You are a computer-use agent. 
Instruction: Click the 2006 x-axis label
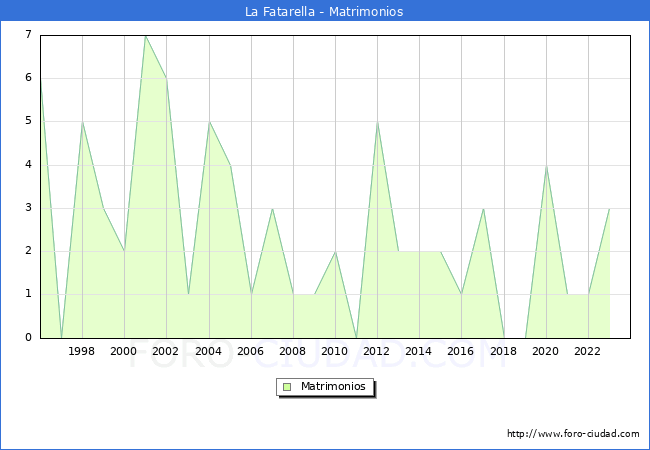251,351
